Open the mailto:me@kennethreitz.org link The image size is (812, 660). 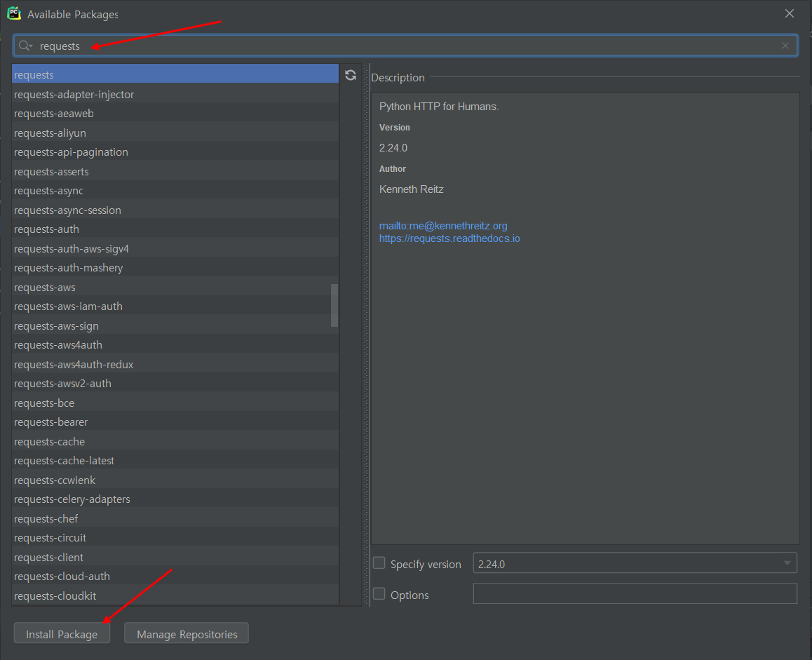(x=443, y=226)
